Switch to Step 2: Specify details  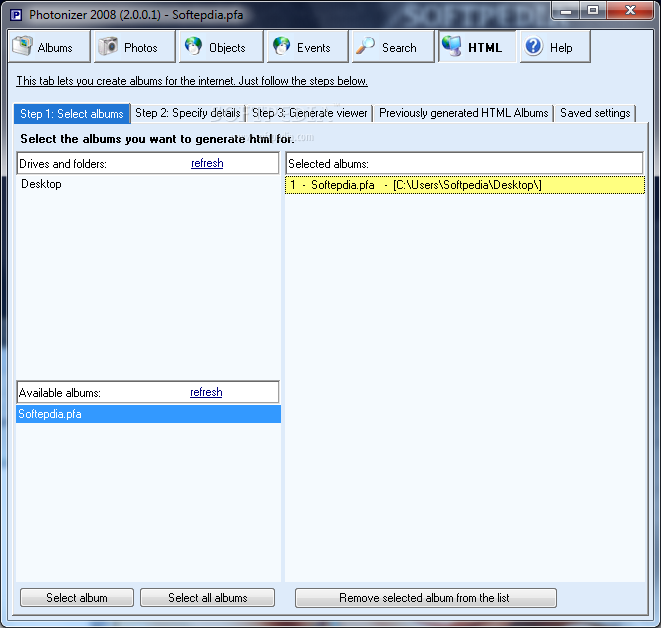188,113
